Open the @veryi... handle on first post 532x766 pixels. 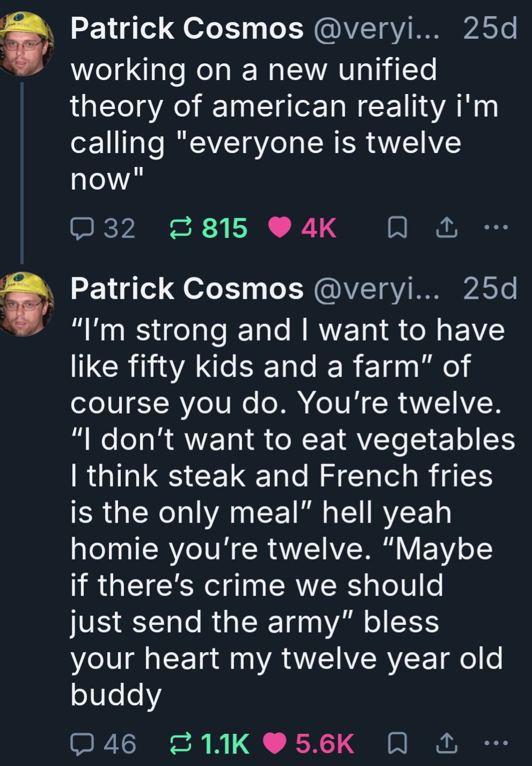[376, 28]
